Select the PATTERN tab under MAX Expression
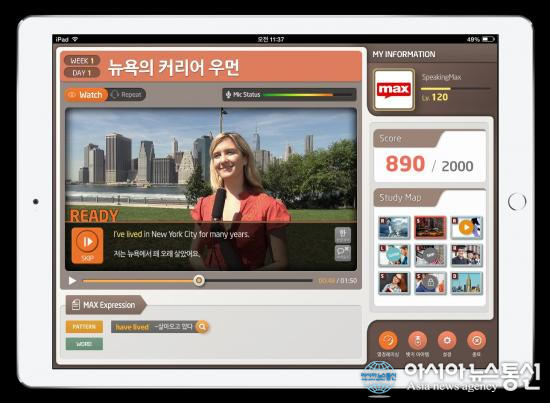Viewport: 550px width, 403px height. click(84, 327)
